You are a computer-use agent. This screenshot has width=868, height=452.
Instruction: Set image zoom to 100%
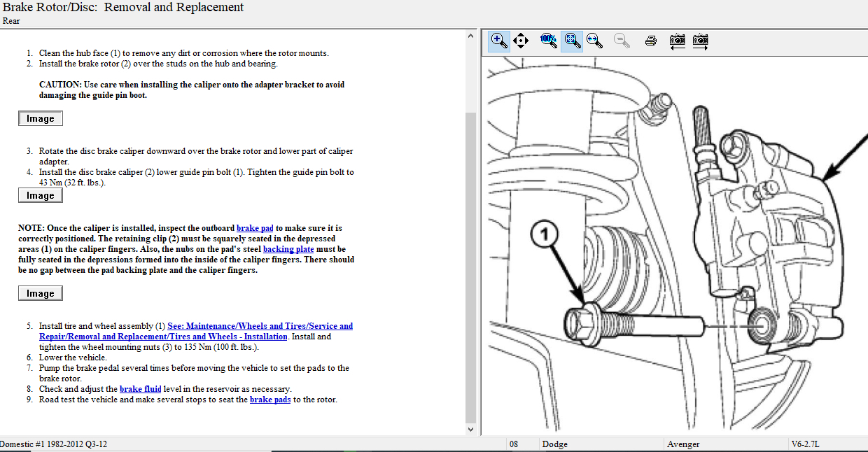pos(549,41)
